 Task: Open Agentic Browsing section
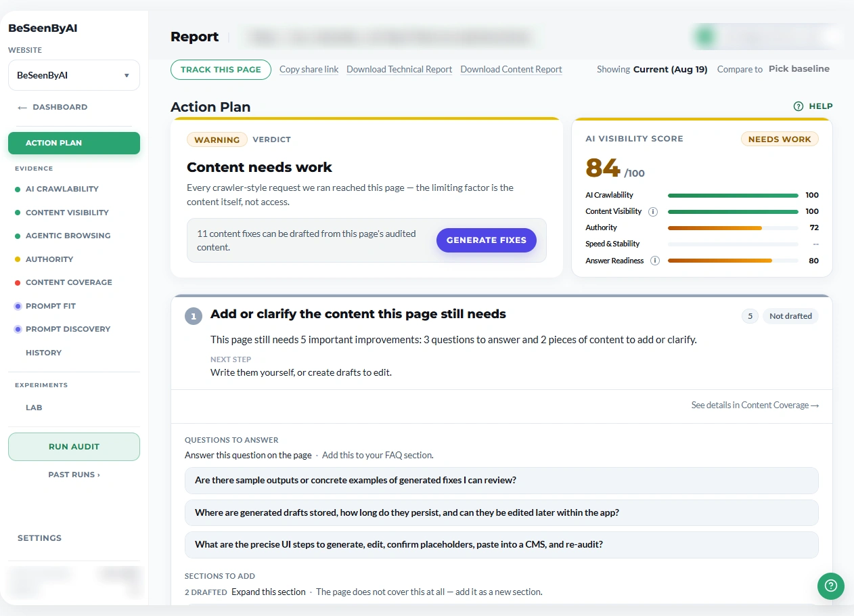(68, 236)
